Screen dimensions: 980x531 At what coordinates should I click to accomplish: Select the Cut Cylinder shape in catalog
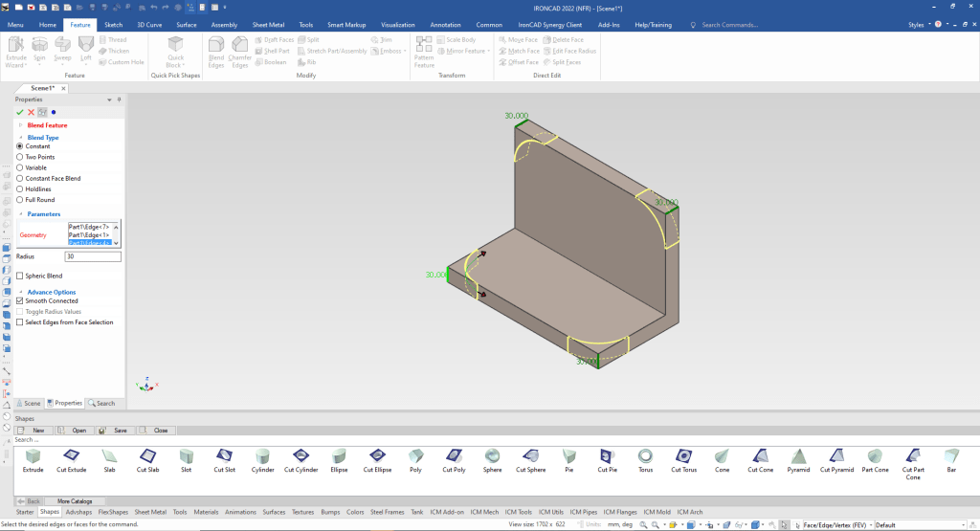(301, 456)
